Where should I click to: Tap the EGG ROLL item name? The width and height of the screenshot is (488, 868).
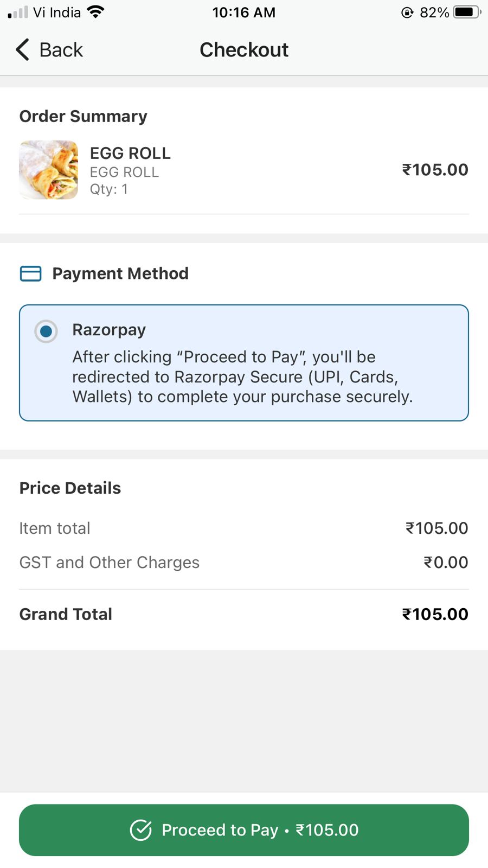pos(130,154)
